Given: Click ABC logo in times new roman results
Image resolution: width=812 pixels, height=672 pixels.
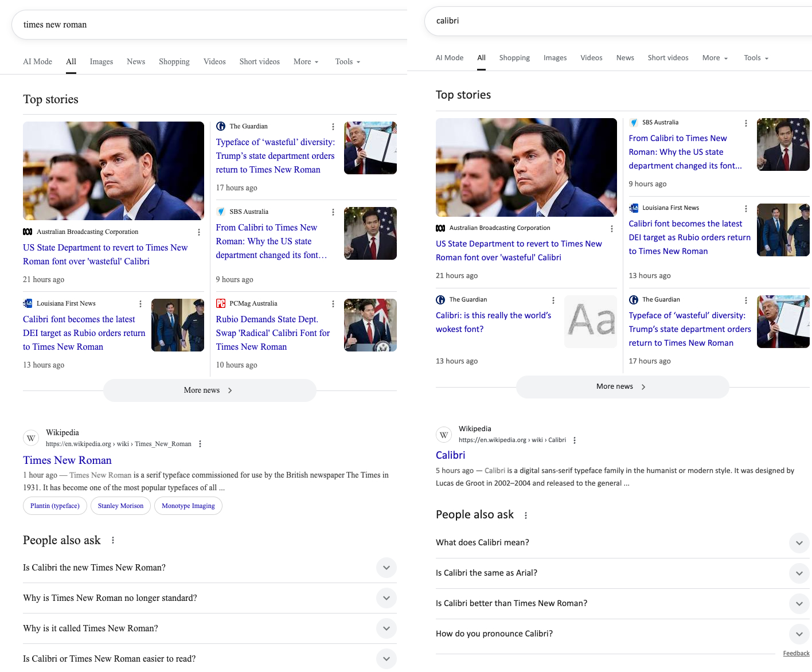Looking at the screenshot, I should 28,232.
